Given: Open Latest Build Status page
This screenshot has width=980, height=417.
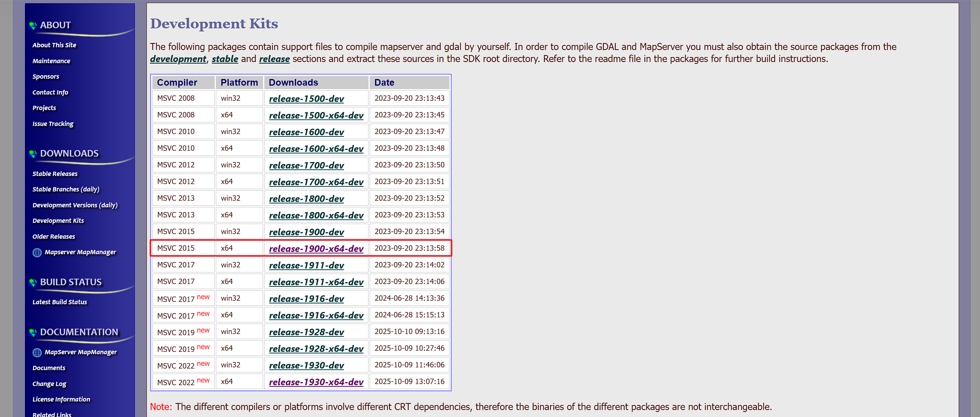Looking at the screenshot, I should tap(60, 302).
